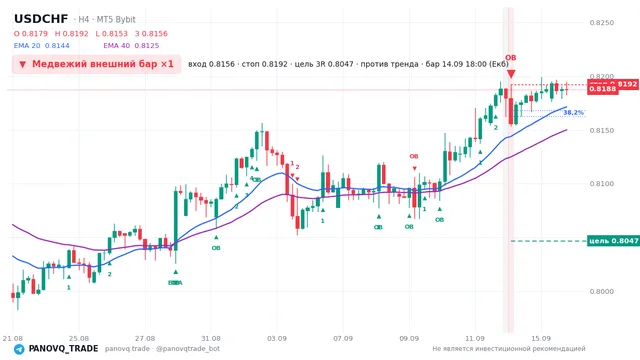Click the 31.08 date axis label
Viewport: 640px width, 360px height.
[x=211, y=338]
